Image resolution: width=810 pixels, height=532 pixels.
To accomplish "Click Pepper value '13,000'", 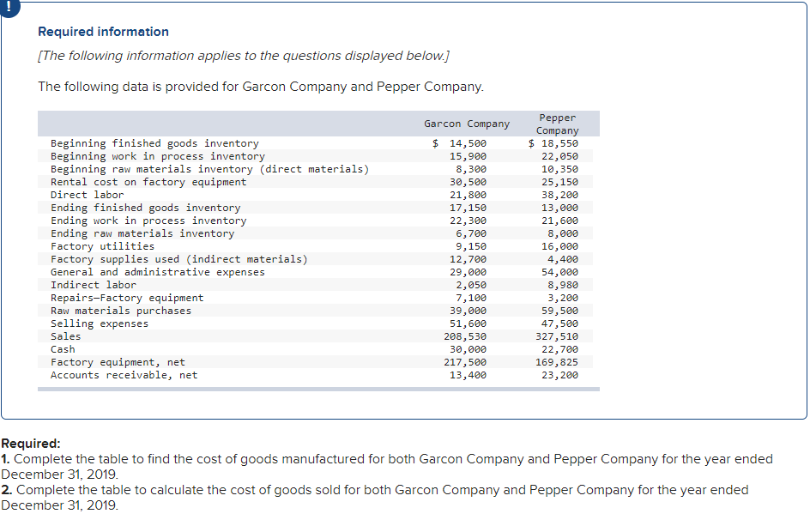I will (559, 208).
